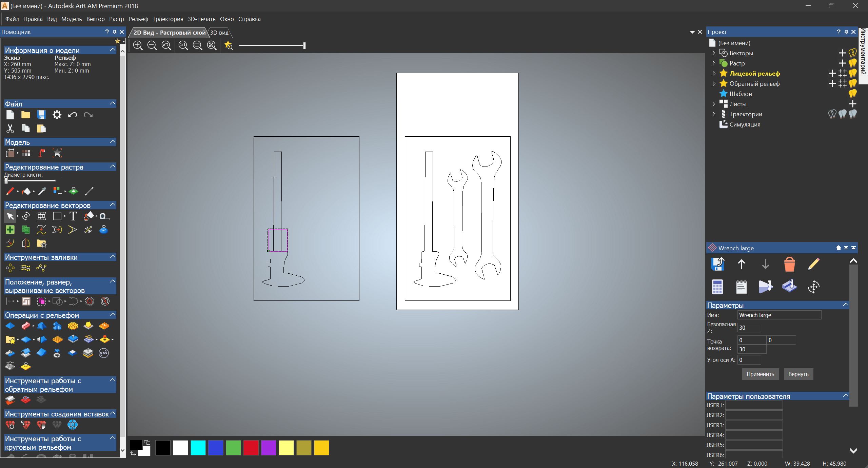The width and height of the screenshot is (868, 468).
Task: Click the Применить button
Action: click(x=760, y=374)
